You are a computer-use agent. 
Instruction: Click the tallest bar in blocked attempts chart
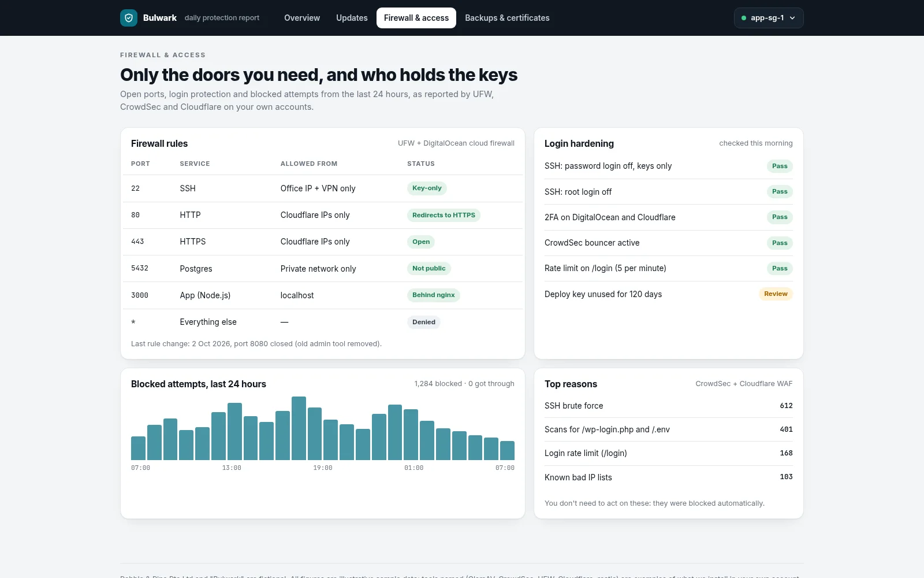click(x=299, y=428)
